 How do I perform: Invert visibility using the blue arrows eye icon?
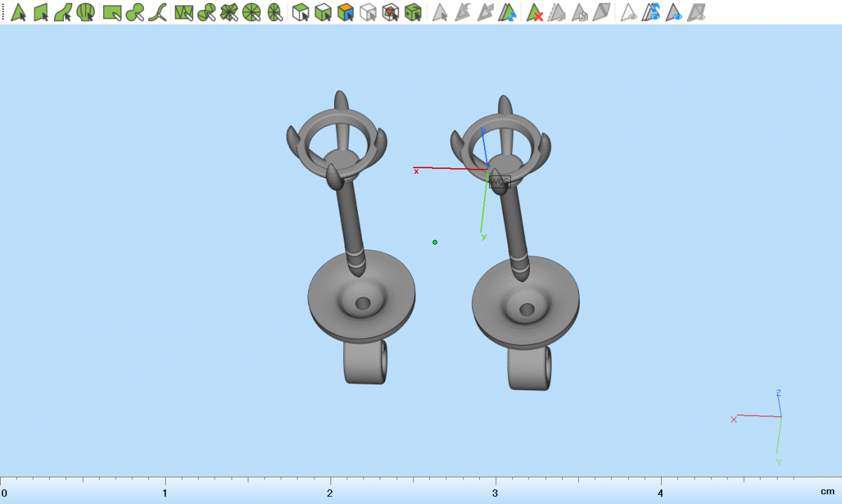pos(653,12)
